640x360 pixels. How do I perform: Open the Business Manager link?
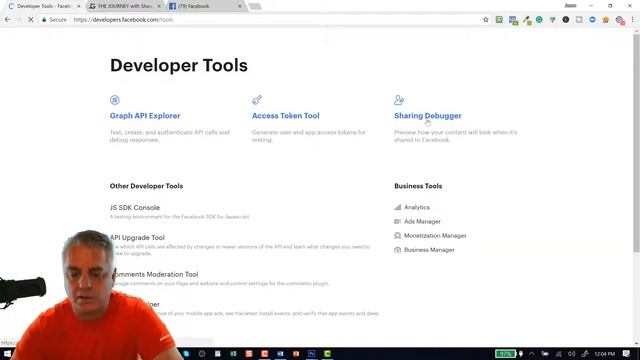point(429,250)
